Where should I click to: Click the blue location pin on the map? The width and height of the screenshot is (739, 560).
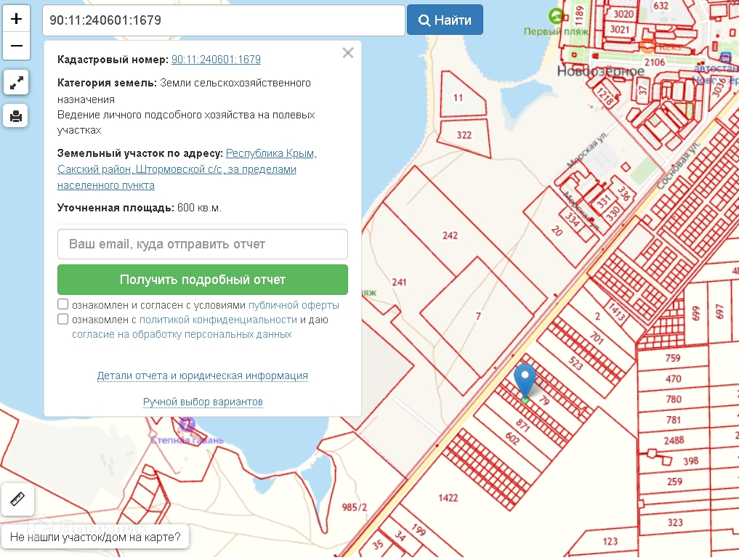tap(525, 381)
